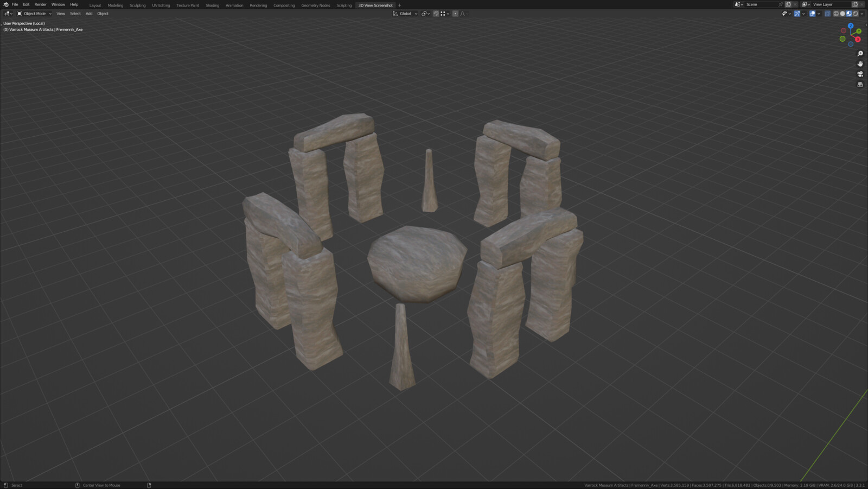Click the green Y axis on navigation gizmo
Viewport: 868px width, 489px height.
pyautogui.click(x=859, y=31)
